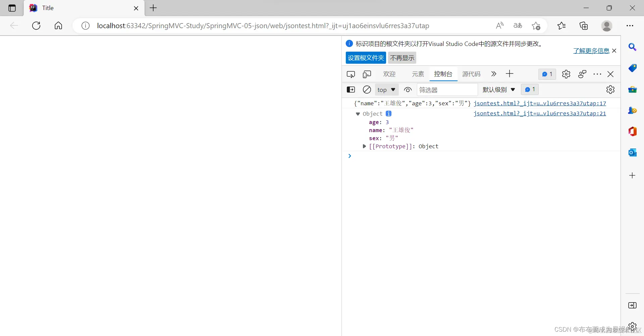Open the read aloud feature

(500, 25)
